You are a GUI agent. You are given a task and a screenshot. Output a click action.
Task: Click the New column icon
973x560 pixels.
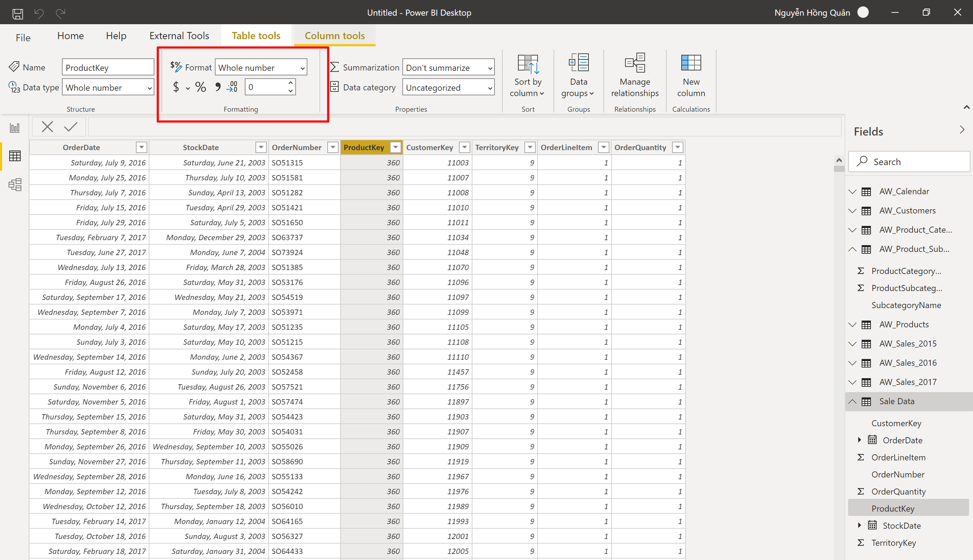tap(691, 63)
